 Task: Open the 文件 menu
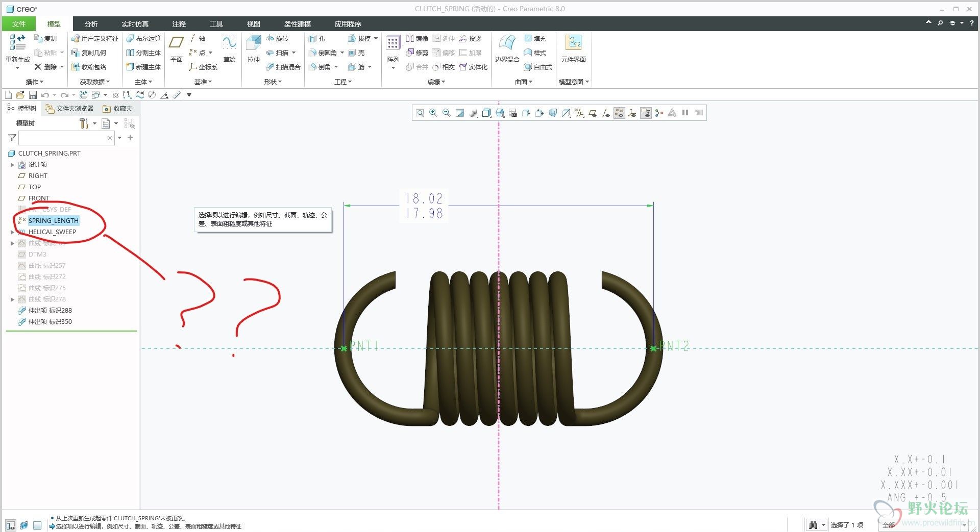click(x=19, y=24)
